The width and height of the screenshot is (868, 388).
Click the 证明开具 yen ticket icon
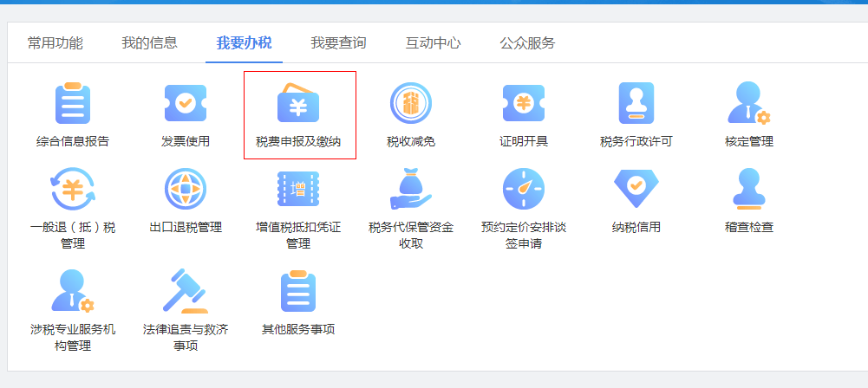pyautogui.click(x=524, y=103)
